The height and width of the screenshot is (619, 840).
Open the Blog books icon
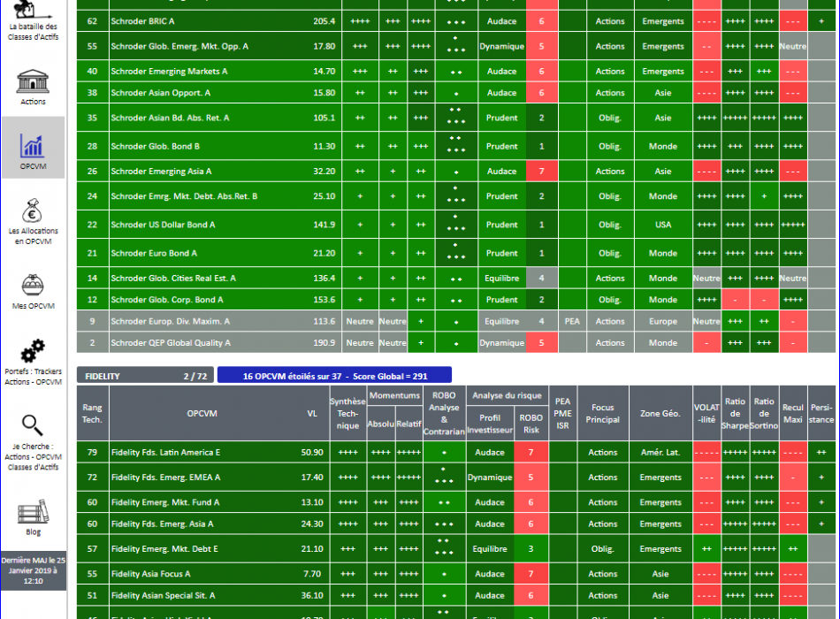pos(34,511)
